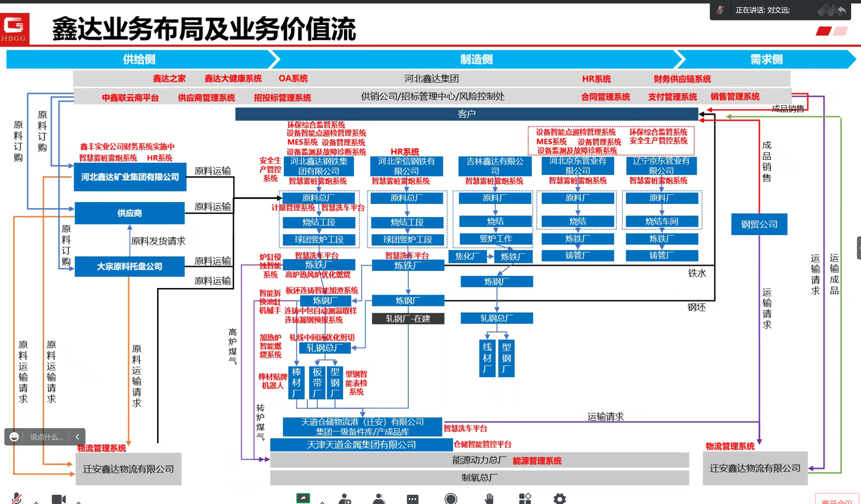Click the '棒材厂' vertical box
861x504 pixels.
297,383
